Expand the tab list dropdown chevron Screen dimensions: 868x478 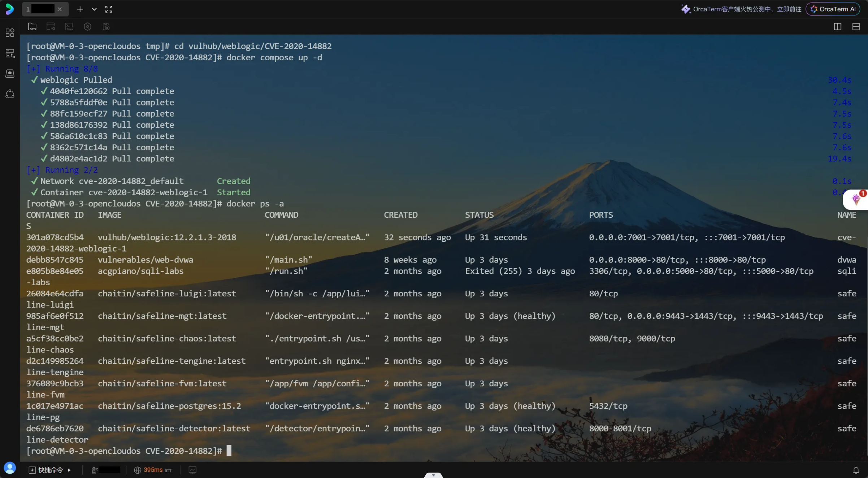(94, 9)
